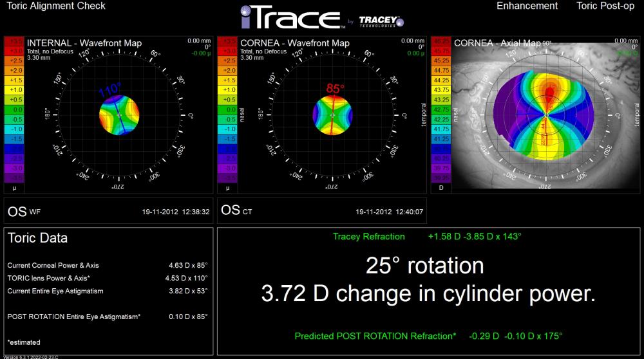The width and height of the screenshot is (644, 359).
Task: Click the 'Toric Alignment Check' heading
Action: [x=56, y=6]
